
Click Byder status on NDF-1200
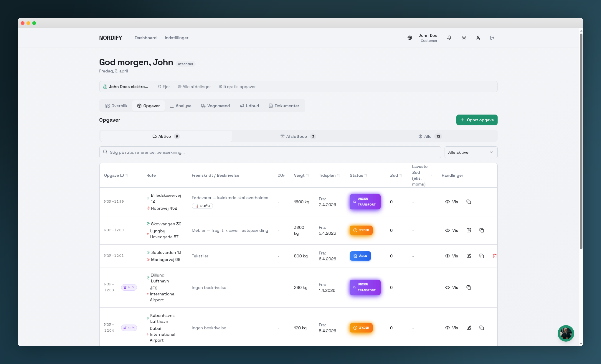click(361, 230)
